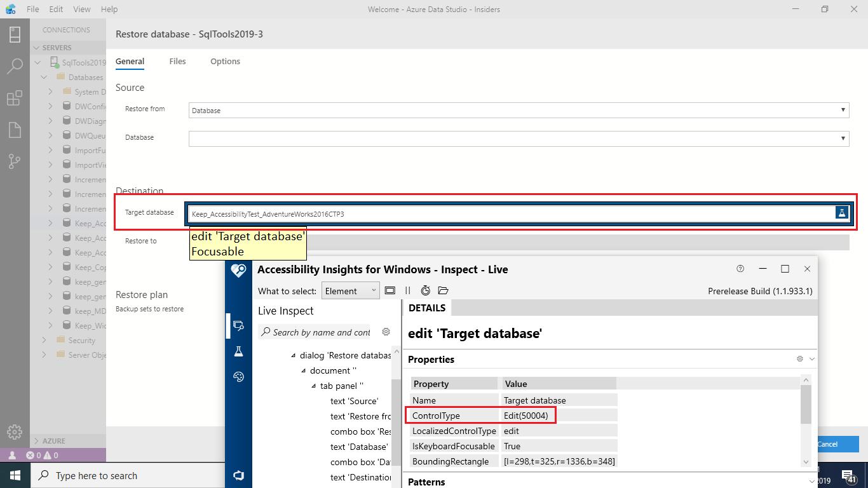Click the search settings gear beside the search box
The width and height of the screenshot is (868, 488).
386,332
